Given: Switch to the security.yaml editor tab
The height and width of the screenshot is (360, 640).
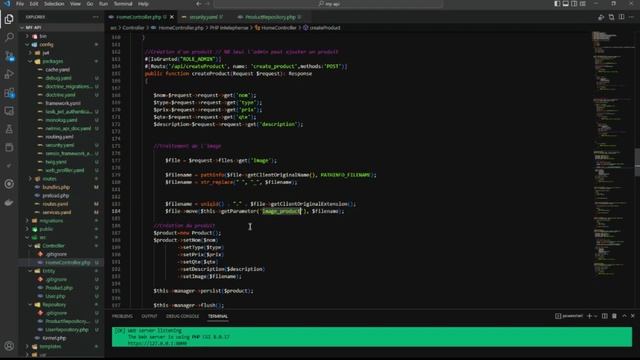Looking at the screenshot, I should coord(203,17).
